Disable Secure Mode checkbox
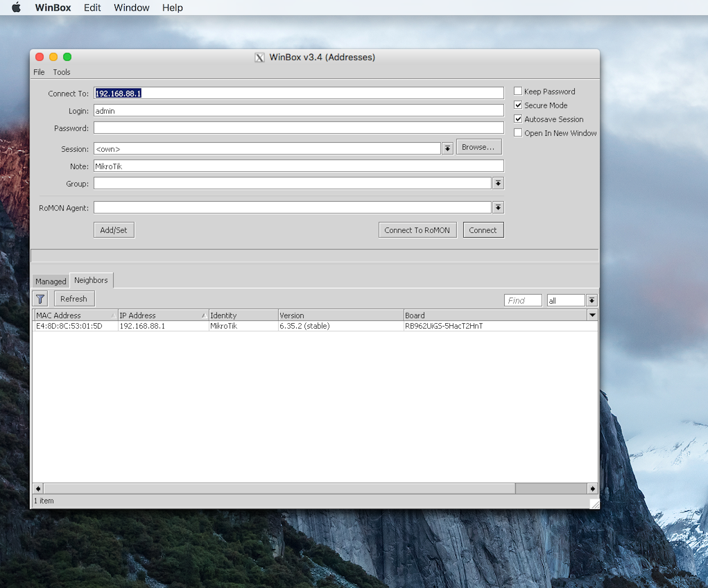This screenshot has height=588, width=708. tap(518, 105)
